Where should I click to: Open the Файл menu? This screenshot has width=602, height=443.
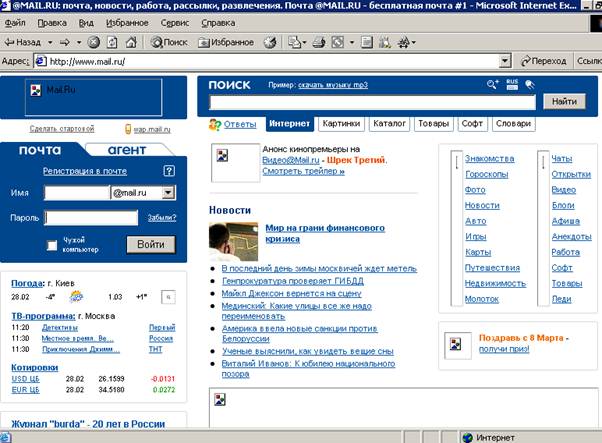pyautogui.click(x=15, y=23)
